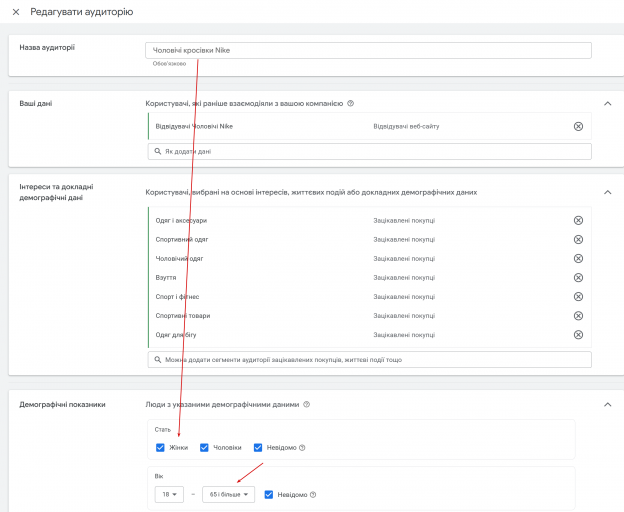This screenshot has width=624, height=512.
Task: Click the Спортивні товари row label
Action: tap(183, 316)
